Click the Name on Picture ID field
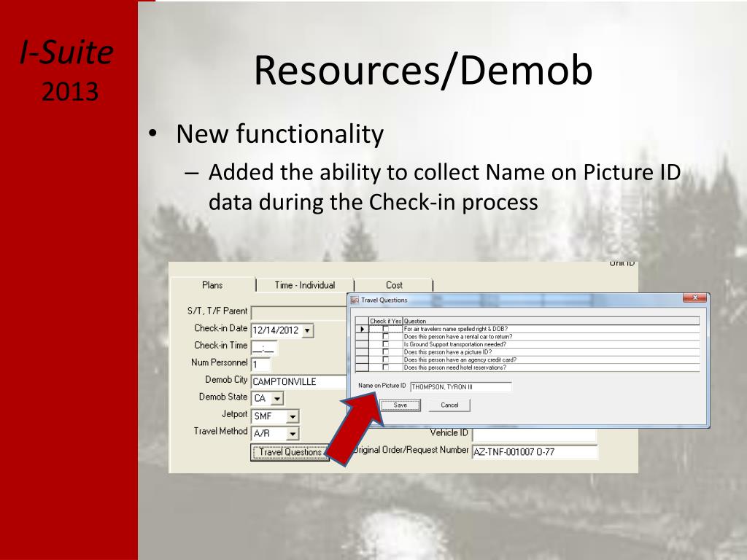The width and height of the screenshot is (747, 560). pos(461,387)
